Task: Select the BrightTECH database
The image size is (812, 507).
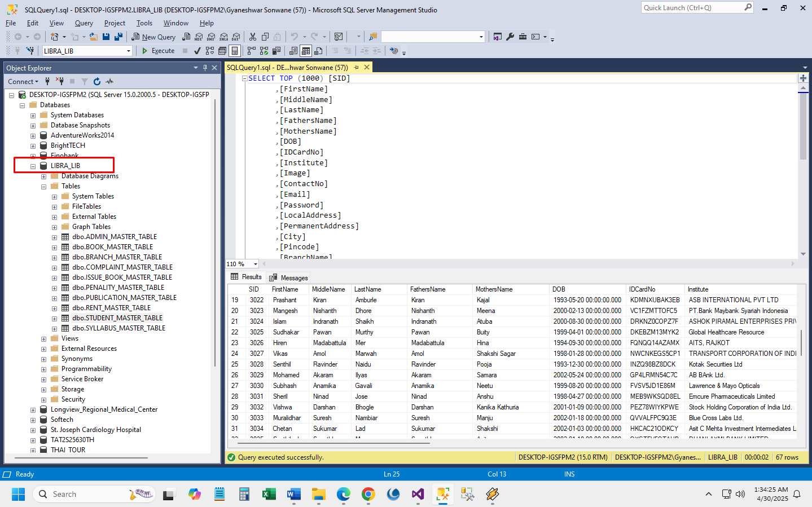Action: click(68, 146)
